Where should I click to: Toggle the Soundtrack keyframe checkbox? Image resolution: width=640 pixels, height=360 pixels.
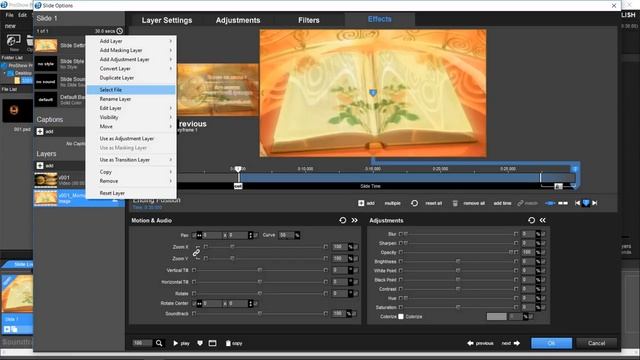click(x=194, y=313)
